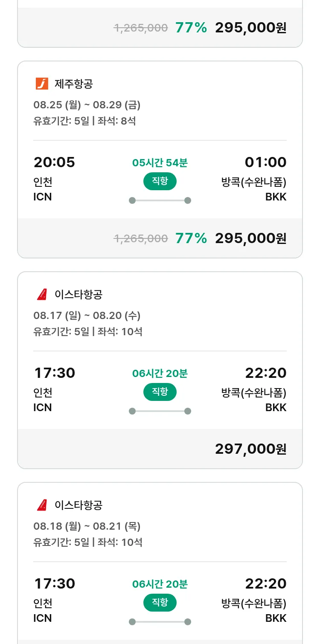Viewport: 320px width, 644px height.
Task: Click the 01:00 arrival time
Action: (265, 162)
